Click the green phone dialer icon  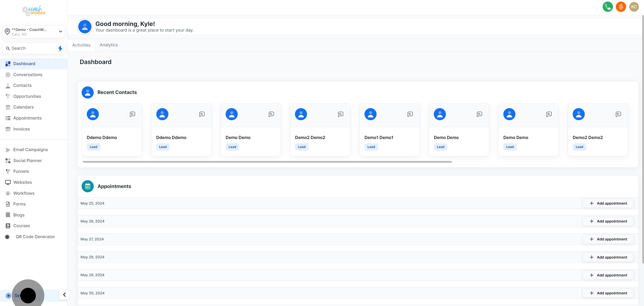[608, 7]
